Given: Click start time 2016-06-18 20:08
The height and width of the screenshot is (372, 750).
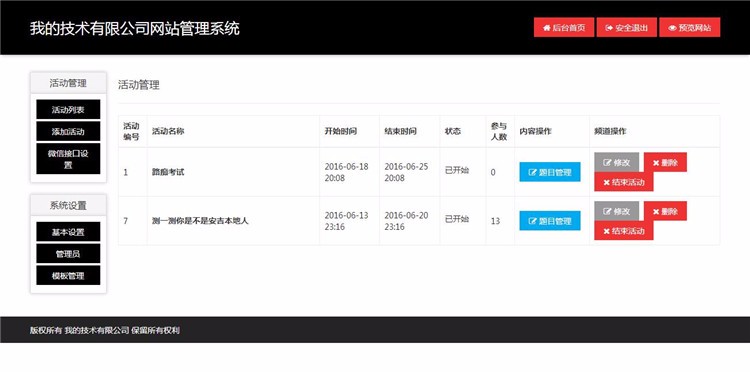Looking at the screenshot, I should (346, 172).
